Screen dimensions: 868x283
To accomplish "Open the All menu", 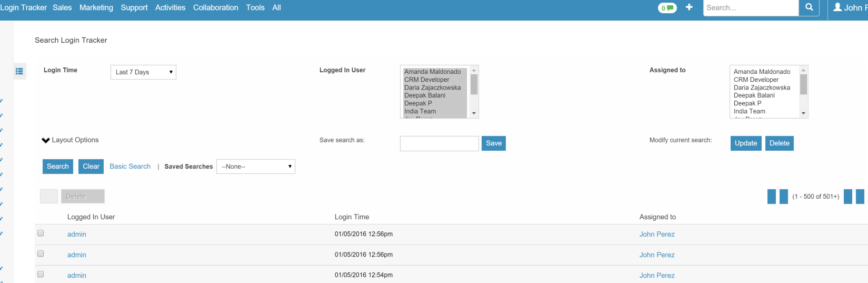I will click(x=276, y=8).
